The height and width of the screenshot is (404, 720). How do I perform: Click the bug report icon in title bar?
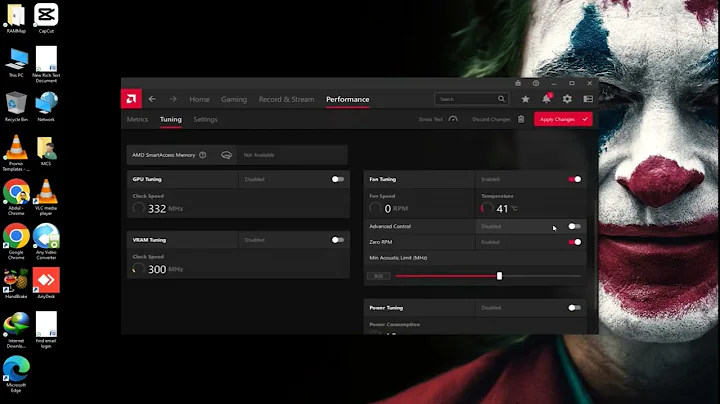tap(518, 83)
